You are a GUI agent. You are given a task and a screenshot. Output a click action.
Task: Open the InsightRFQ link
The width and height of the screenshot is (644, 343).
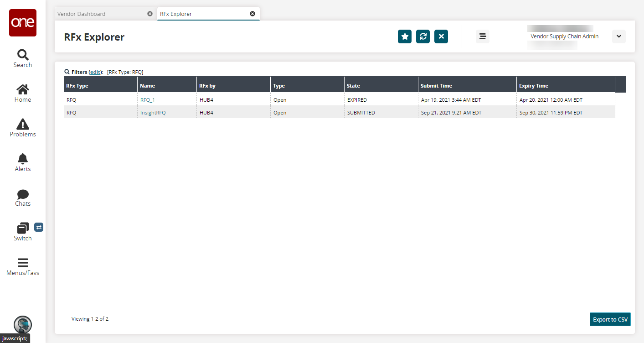click(153, 113)
